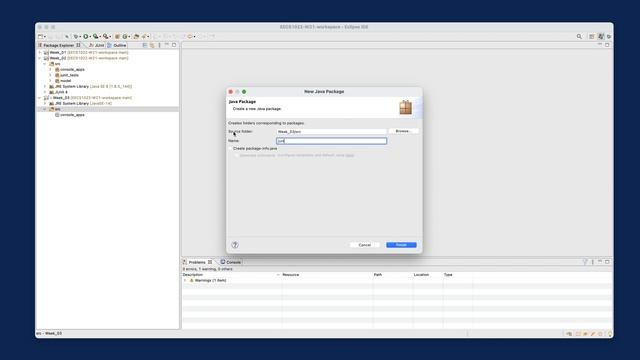
Task: Sort by the Type column header
Action: [x=458, y=275]
